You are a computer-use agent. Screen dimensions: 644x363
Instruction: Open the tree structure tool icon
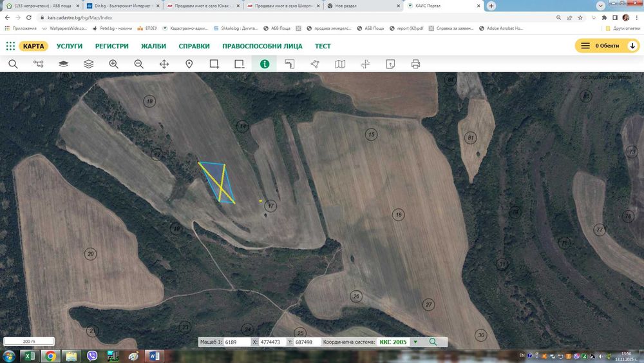tap(38, 64)
